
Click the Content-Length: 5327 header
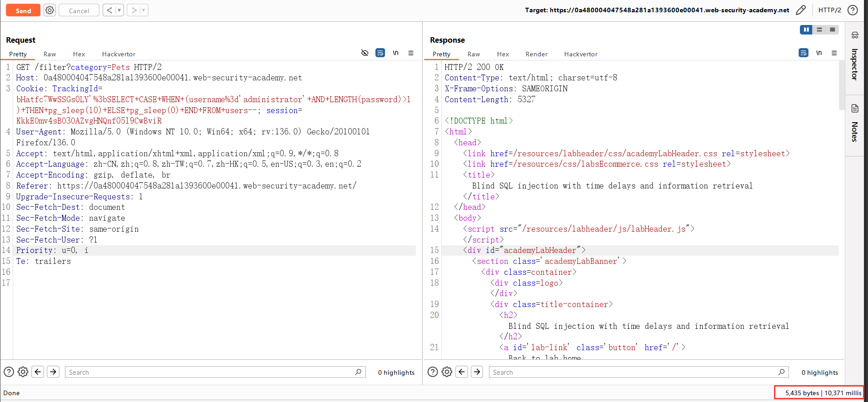coord(490,99)
